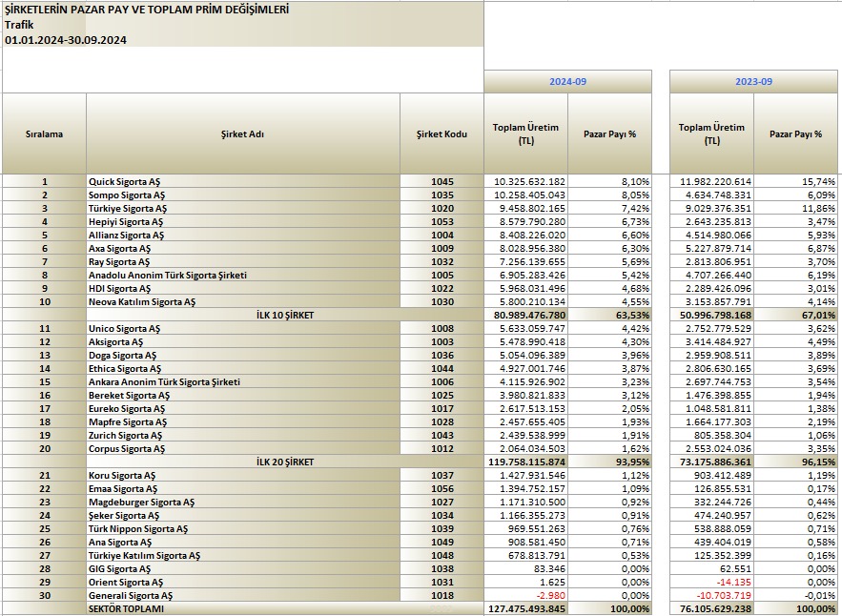Select the Neova Katılım Sigorta AŞ cell
The width and height of the screenshot is (842, 616).
point(243,302)
